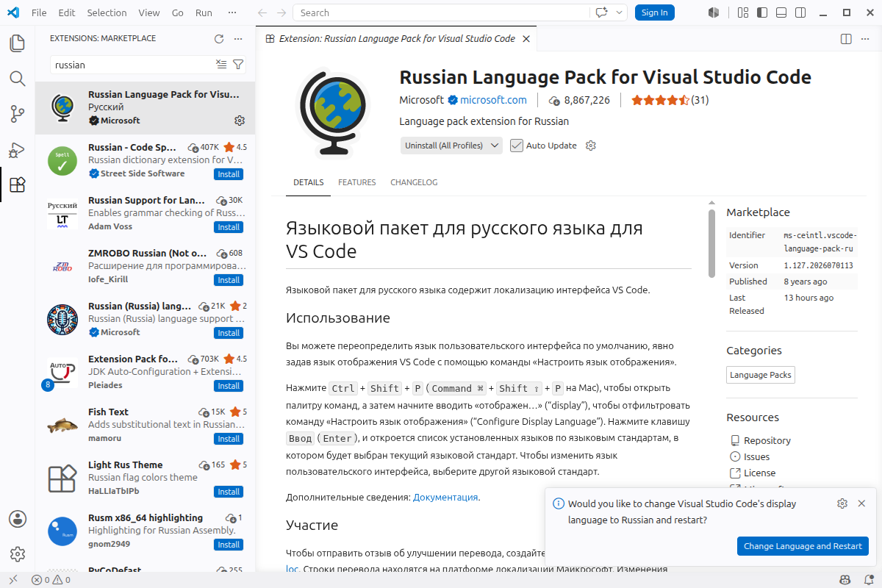Open the Extensions view icon
The height and width of the screenshot is (588, 882).
(18, 184)
